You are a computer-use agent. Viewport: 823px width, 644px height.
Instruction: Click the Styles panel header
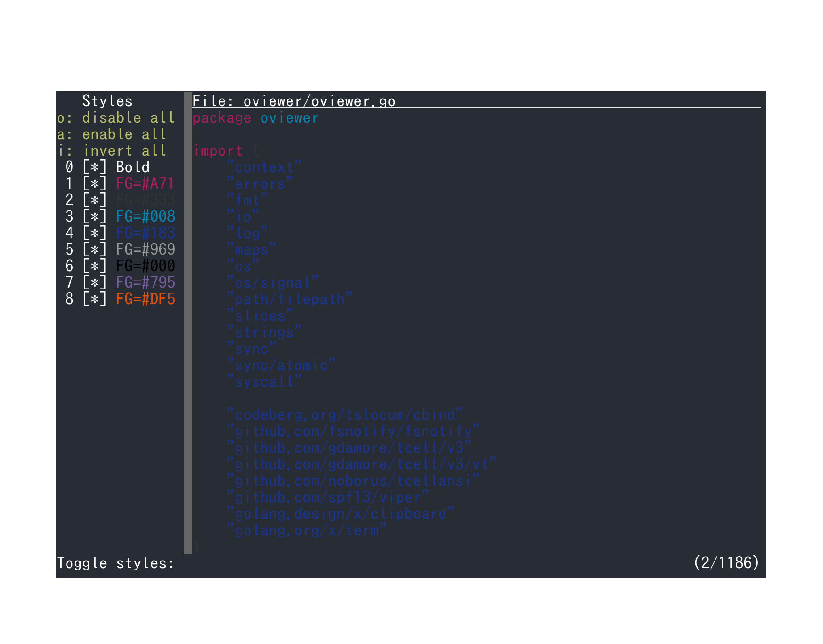pyautogui.click(x=108, y=101)
